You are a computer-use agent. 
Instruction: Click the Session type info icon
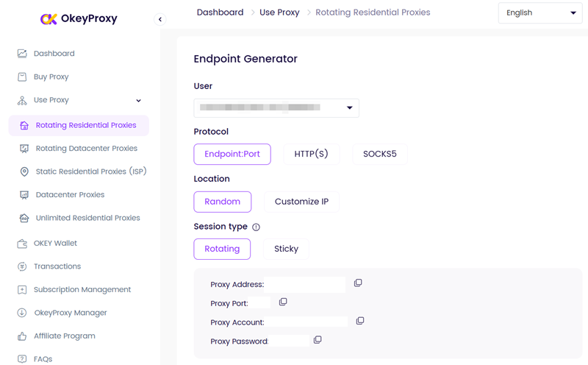pyautogui.click(x=256, y=227)
